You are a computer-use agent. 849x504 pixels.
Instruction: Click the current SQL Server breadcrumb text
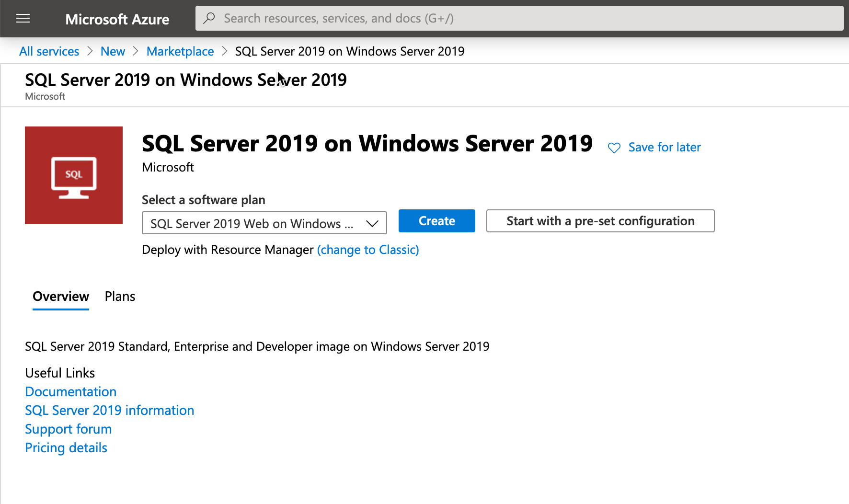coord(350,51)
